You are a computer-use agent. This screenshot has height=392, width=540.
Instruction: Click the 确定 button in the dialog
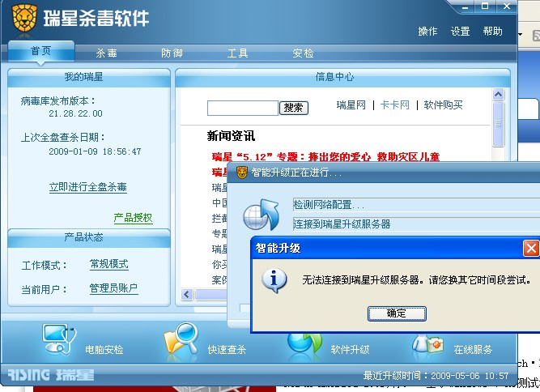click(x=397, y=313)
